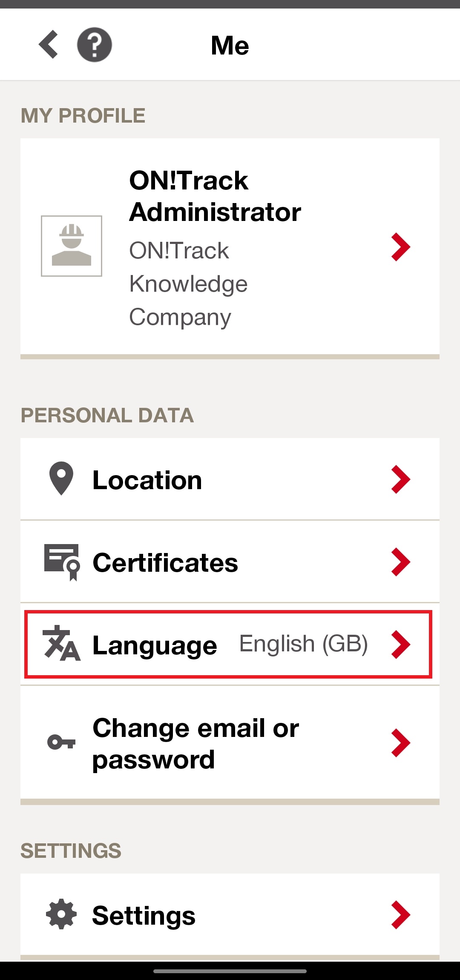The height and width of the screenshot is (980, 460).
Task: Expand the ON!Track Administrator profile chevron
Action: coord(401,246)
